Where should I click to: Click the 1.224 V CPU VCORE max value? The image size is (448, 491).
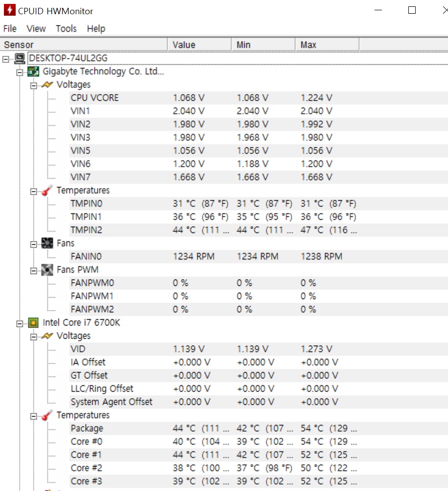point(316,98)
